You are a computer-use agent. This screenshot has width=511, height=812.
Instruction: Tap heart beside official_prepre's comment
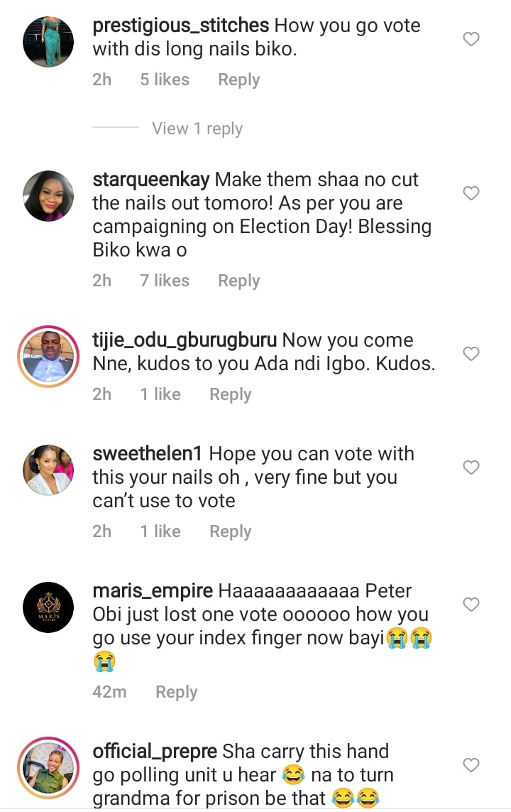(x=471, y=765)
